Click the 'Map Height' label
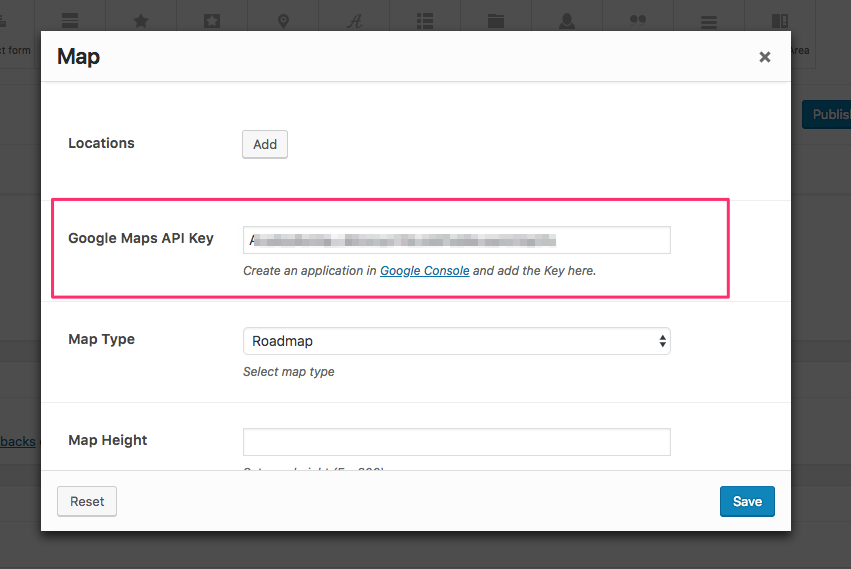The image size is (851, 569). (x=107, y=440)
